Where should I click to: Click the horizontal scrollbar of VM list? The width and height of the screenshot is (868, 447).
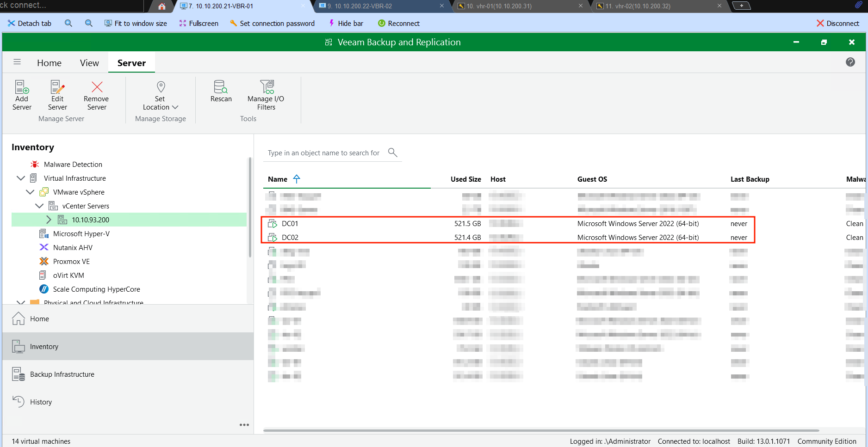pyautogui.click(x=541, y=430)
